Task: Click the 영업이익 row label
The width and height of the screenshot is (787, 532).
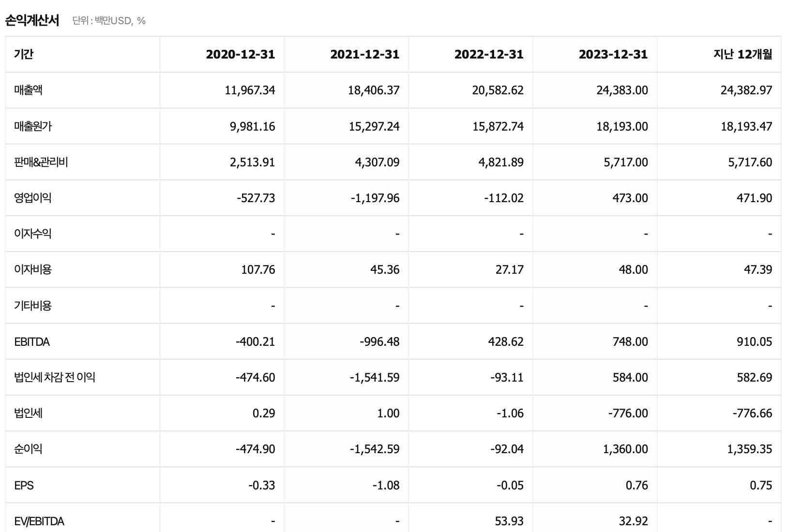Action: point(33,198)
